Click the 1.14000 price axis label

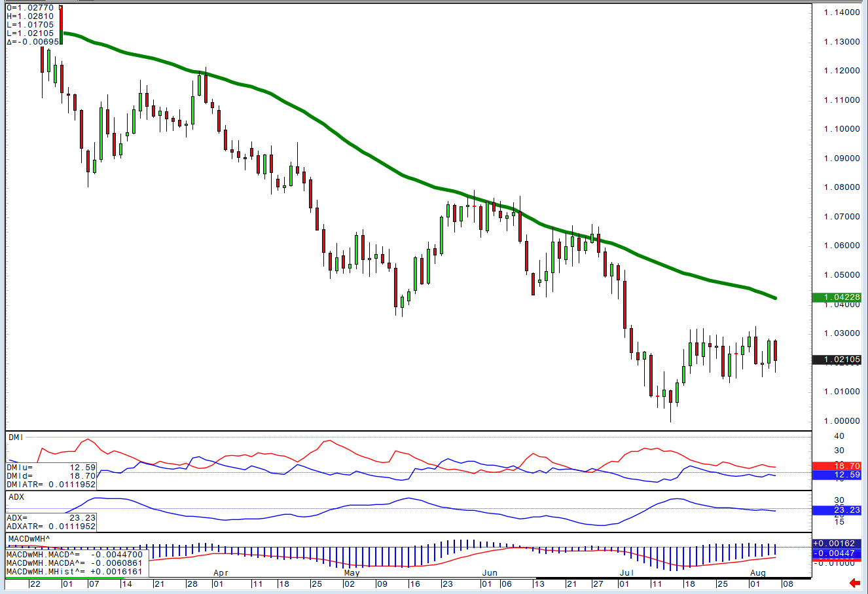(842, 12)
